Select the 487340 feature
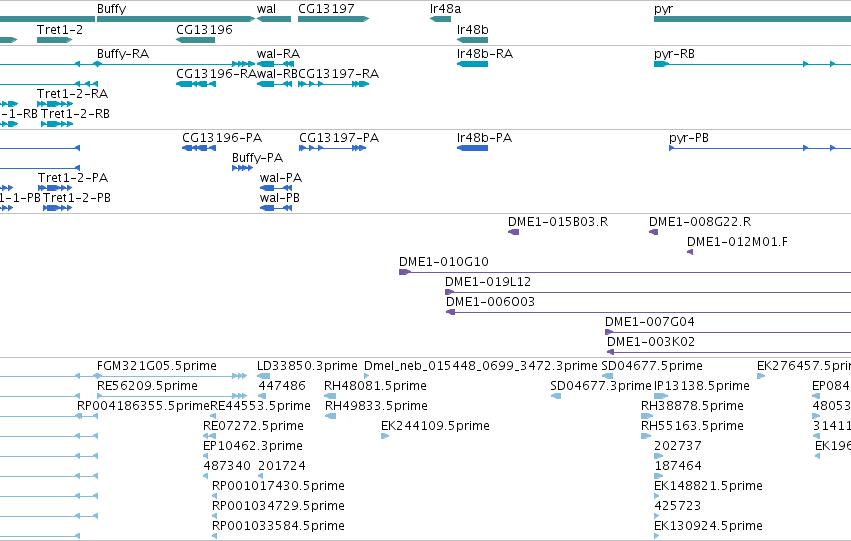Image resolution: width=851 pixels, height=541 pixels. tap(206, 476)
